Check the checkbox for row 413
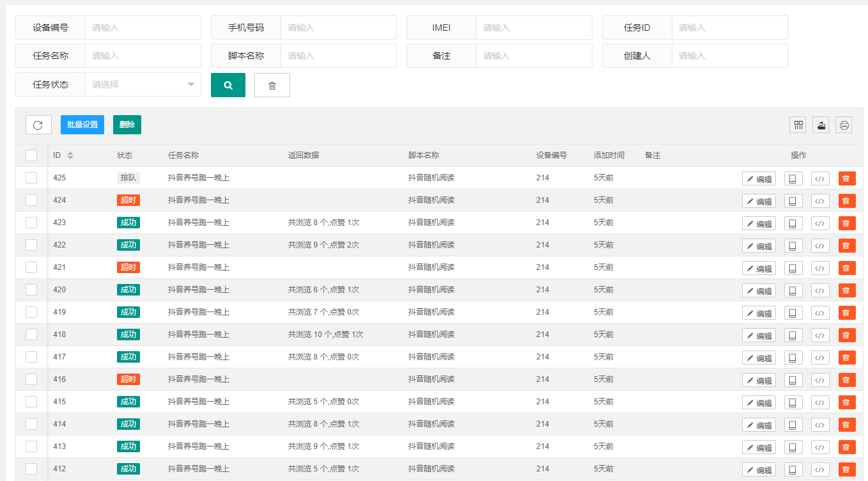This screenshot has height=481, width=868. click(31, 446)
